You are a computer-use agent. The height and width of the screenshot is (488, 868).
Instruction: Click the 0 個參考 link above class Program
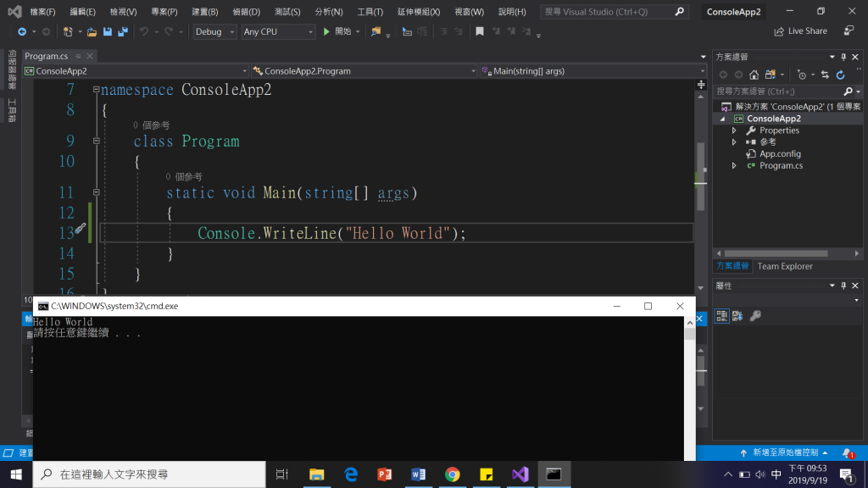click(x=151, y=125)
